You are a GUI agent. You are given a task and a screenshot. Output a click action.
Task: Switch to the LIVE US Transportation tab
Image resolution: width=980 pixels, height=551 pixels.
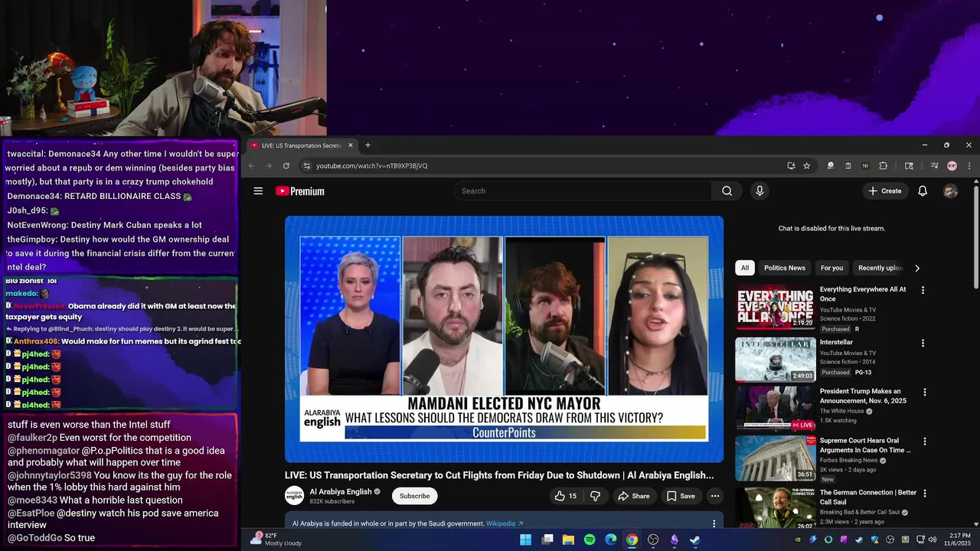301,145
